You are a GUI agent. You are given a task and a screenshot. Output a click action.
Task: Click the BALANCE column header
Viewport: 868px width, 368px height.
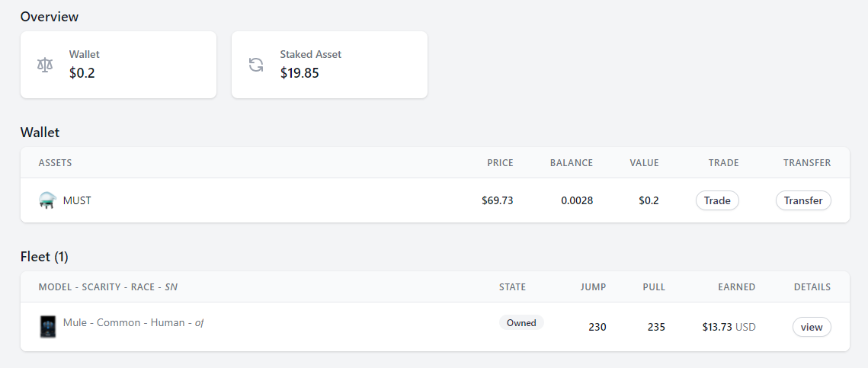click(572, 163)
